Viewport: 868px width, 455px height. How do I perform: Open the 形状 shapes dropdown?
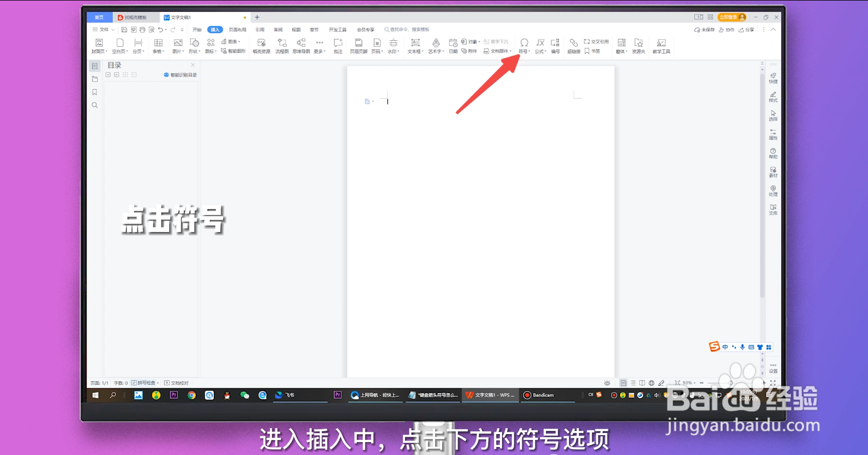(x=194, y=46)
